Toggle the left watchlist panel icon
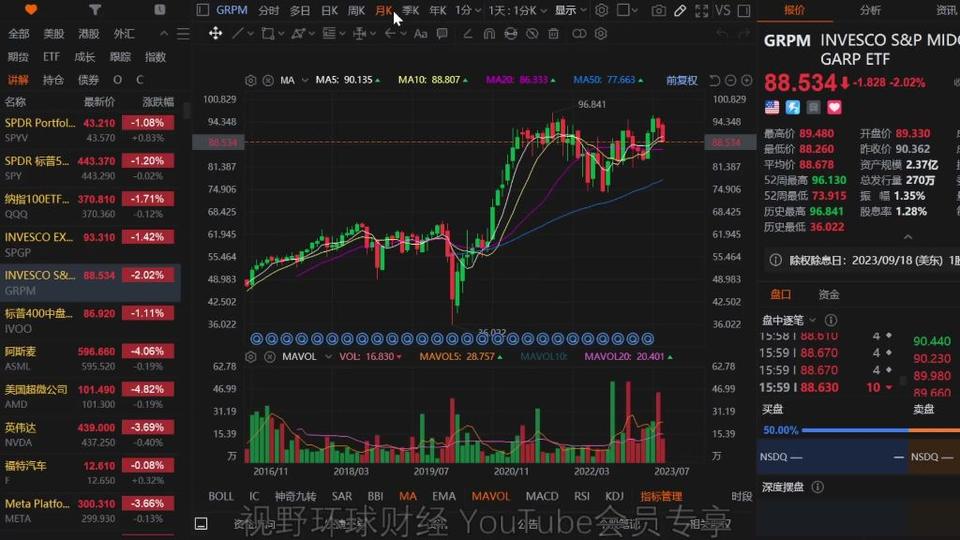This screenshot has height=540, width=960. 203,10
